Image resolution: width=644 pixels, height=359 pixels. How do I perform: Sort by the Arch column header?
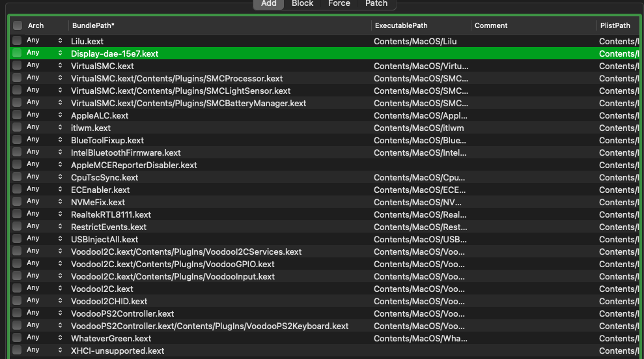36,25
